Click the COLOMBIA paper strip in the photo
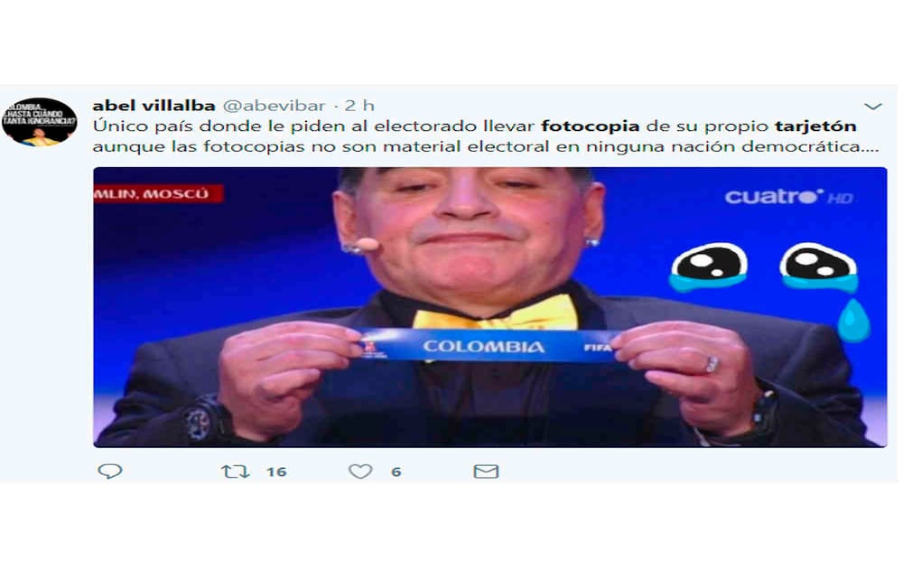The width and height of the screenshot is (903, 588). [489, 346]
